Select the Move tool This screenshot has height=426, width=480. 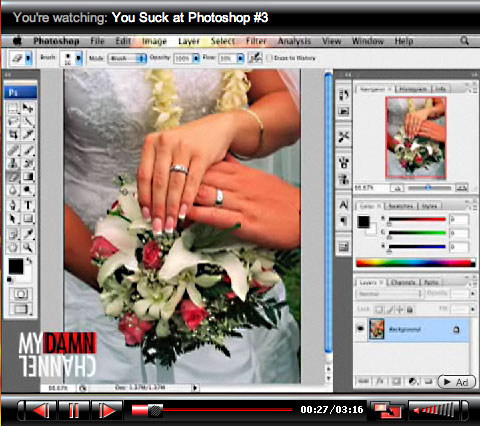[x=28, y=108]
